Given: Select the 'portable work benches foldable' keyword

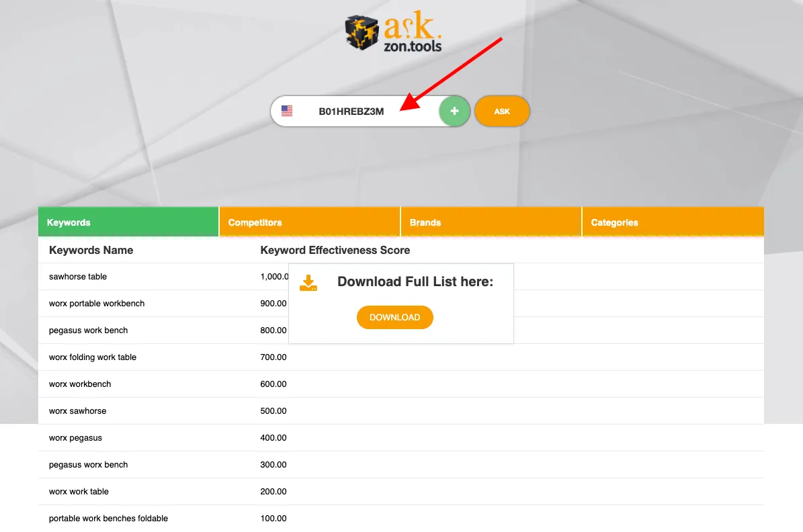Looking at the screenshot, I should coord(109,519).
